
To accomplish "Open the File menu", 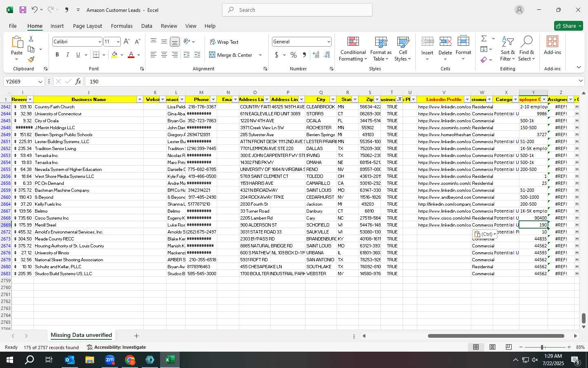I will click(x=13, y=26).
